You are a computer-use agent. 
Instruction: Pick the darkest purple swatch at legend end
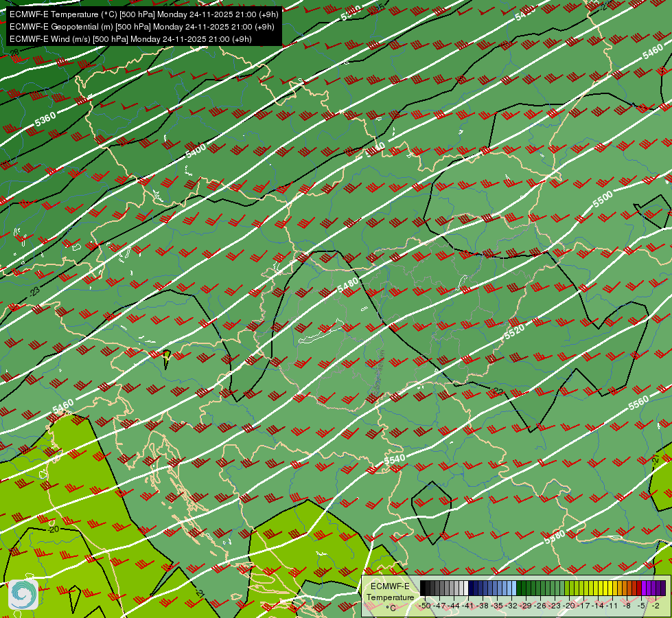(x=664, y=588)
